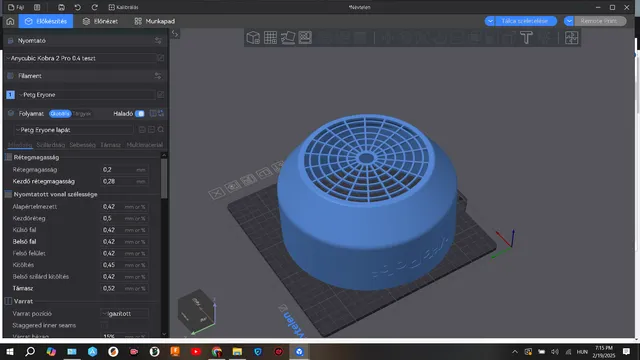Click the Undo arrow icon
The width and height of the screenshot is (640, 360).
pyautogui.click(x=78, y=7)
